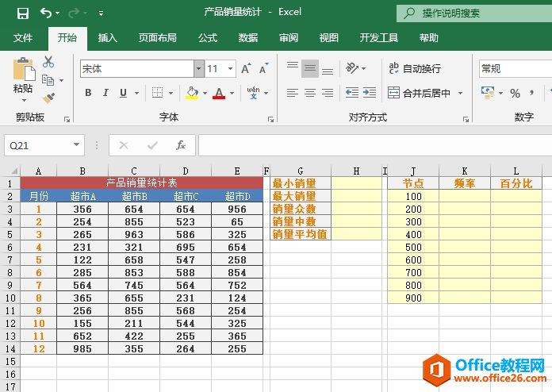Open the 常规 number format box
The height and width of the screenshot is (392, 552).
[515, 68]
